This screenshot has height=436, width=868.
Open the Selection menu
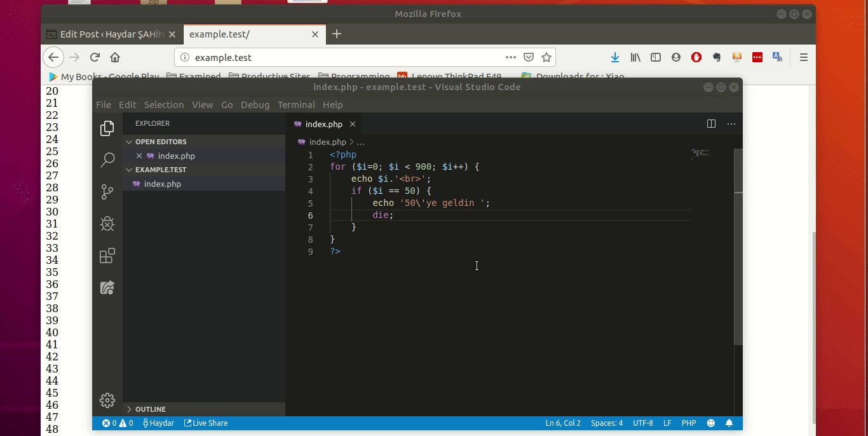(x=164, y=105)
